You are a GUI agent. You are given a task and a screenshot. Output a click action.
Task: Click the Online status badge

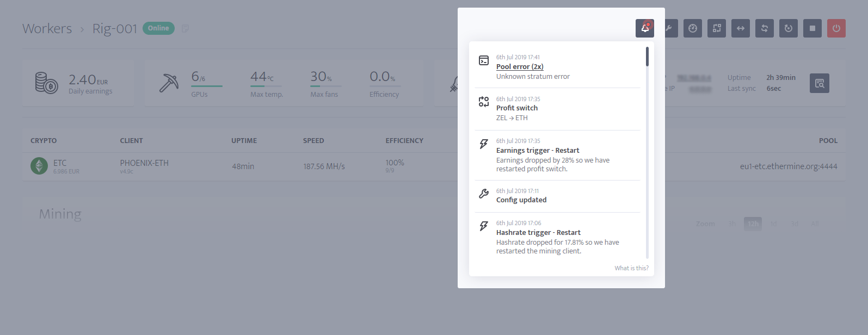[x=158, y=28]
